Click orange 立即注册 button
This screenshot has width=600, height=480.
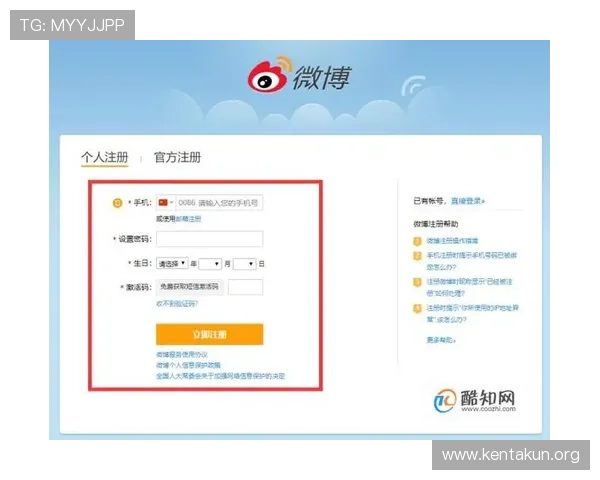(x=209, y=334)
